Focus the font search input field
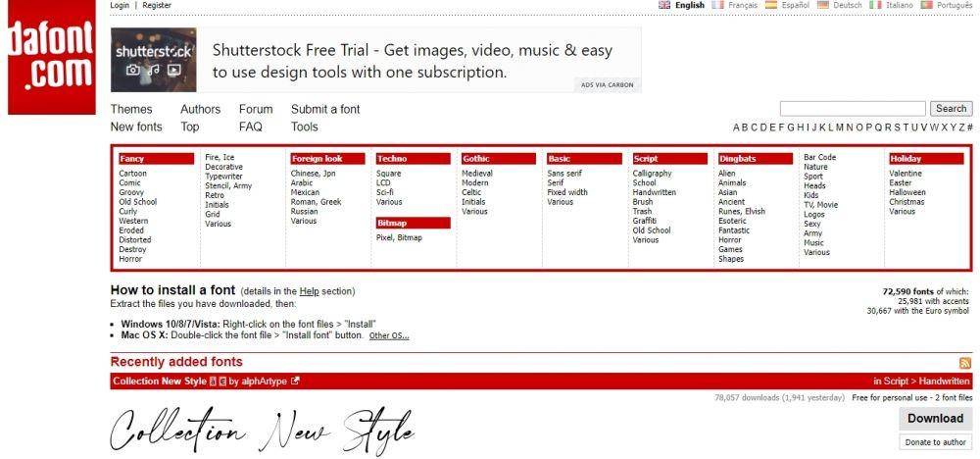The height and width of the screenshot is (459, 980). tap(853, 109)
